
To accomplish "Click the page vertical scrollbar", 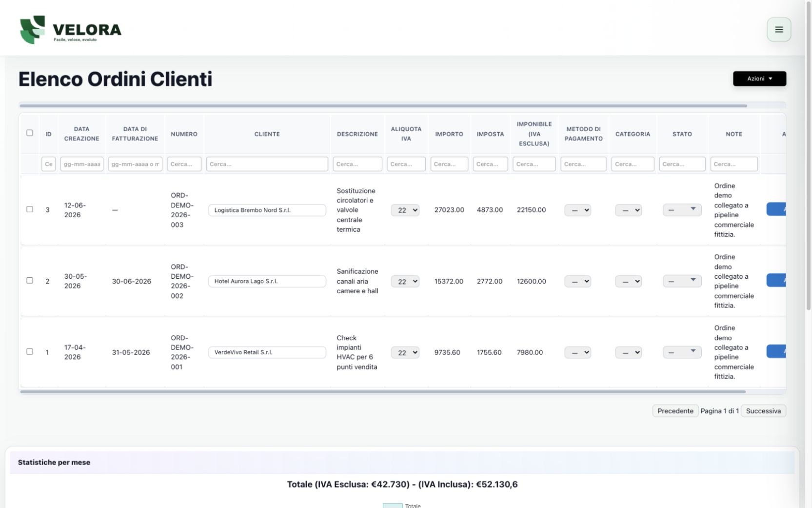I will pyautogui.click(x=808, y=156).
